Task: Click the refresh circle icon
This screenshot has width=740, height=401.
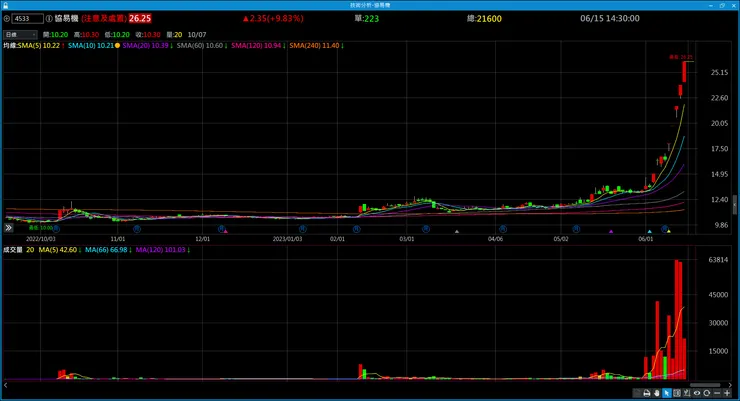Action: pos(706,393)
